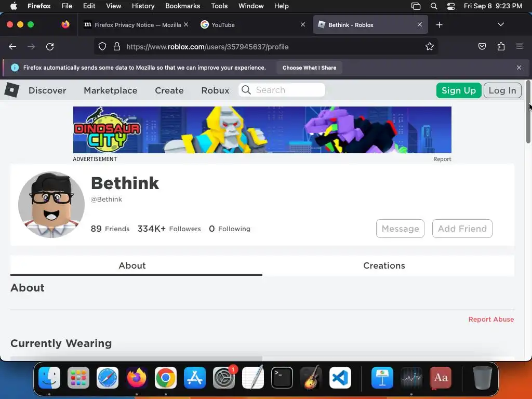Open the Tools menu
532x399 pixels.
[x=219, y=6]
